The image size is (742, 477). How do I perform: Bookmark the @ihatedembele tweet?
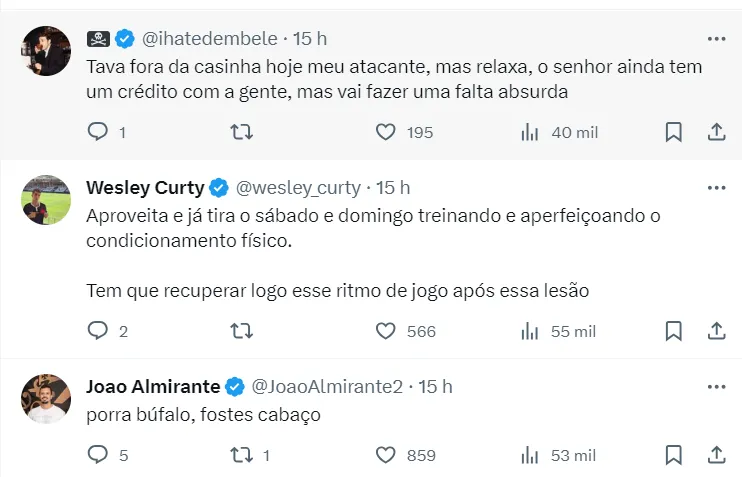point(674,132)
